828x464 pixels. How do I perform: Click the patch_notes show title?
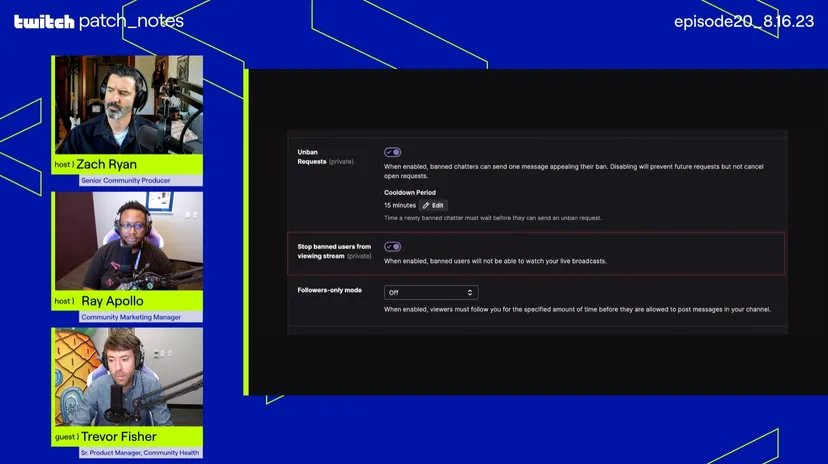[131, 21]
